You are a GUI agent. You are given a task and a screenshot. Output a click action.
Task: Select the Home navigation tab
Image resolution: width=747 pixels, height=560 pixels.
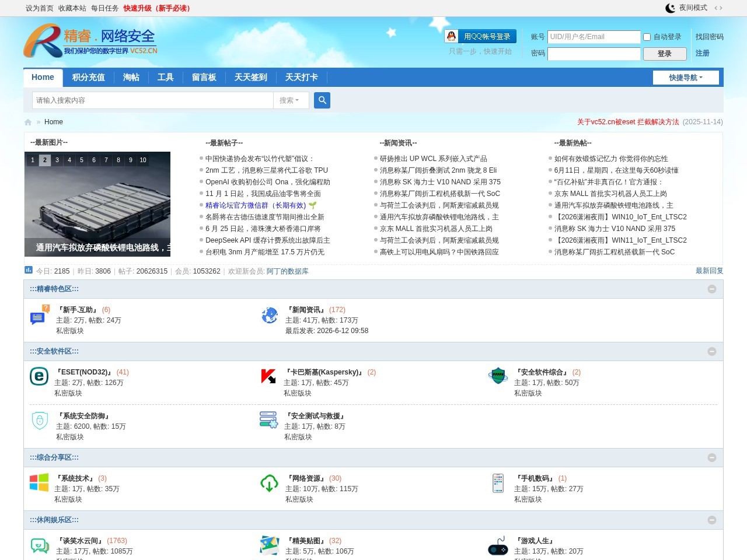43,77
